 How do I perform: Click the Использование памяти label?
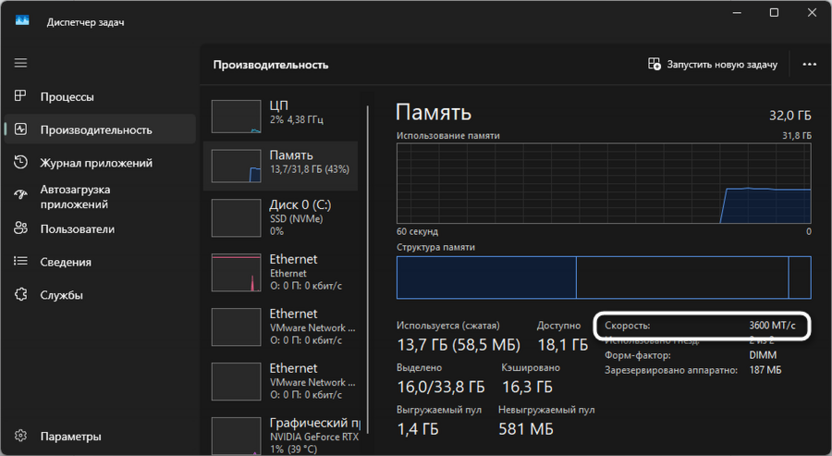448,136
